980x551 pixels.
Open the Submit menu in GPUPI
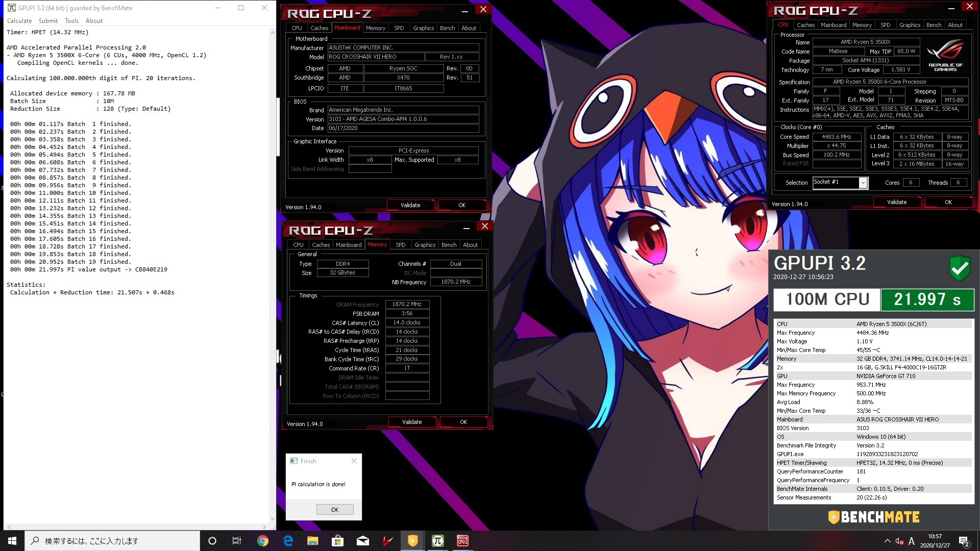click(48, 21)
